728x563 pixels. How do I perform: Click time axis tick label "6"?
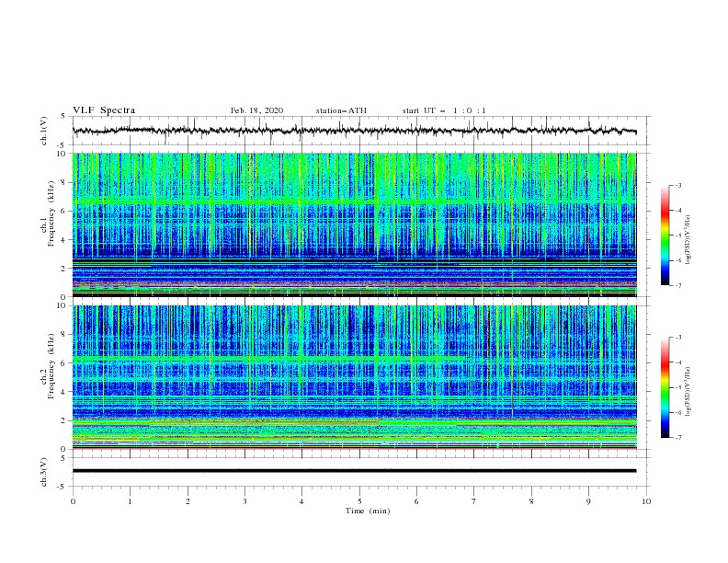tap(416, 501)
